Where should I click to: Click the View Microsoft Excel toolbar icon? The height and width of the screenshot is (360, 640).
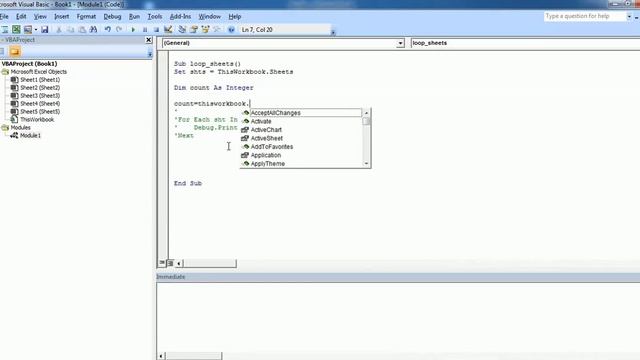coord(16,29)
